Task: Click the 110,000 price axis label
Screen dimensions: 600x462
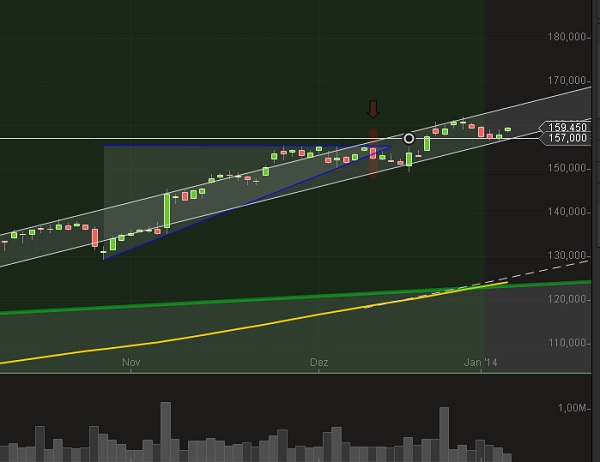Action: 567,343
